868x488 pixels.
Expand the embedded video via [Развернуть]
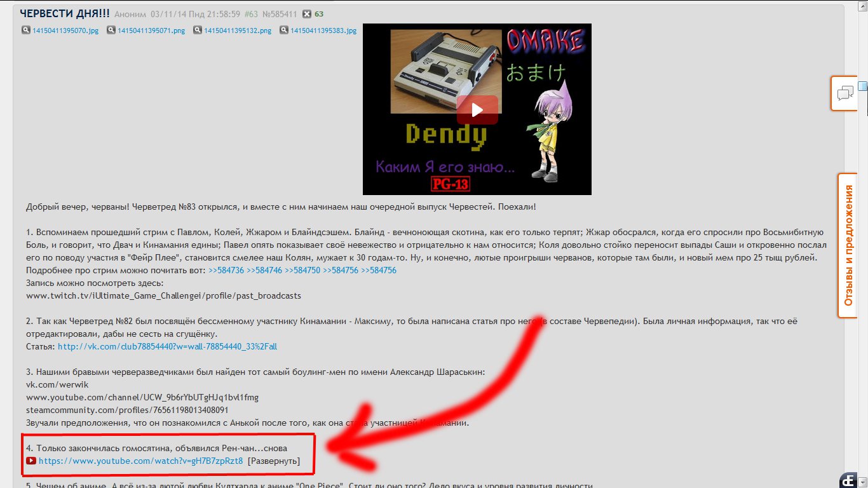[x=274, y=461]
